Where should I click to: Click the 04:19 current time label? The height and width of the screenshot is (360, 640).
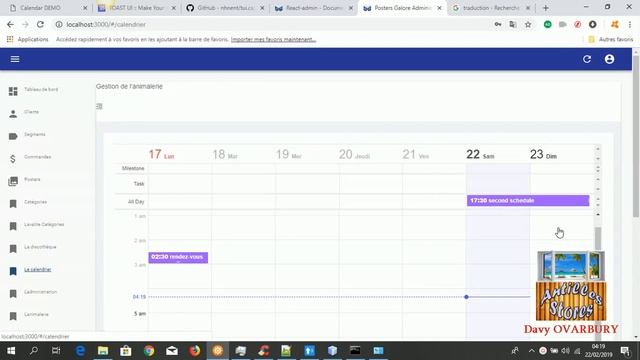click(139, 297)
